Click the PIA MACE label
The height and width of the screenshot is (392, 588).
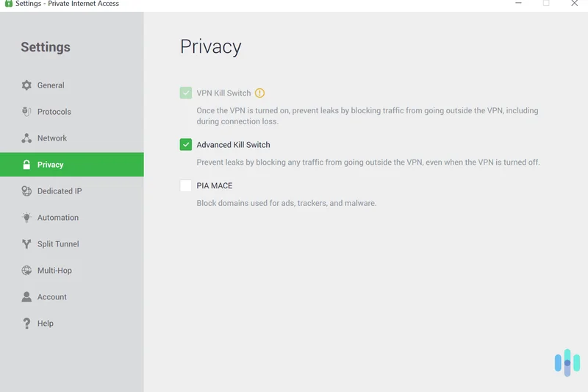[x=215, y=185]
